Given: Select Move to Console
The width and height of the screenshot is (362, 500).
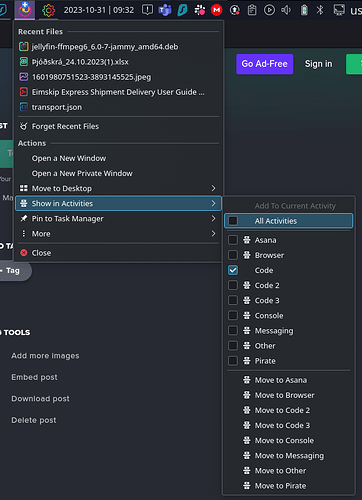Looking at the screenshot, I should (289, 440).
